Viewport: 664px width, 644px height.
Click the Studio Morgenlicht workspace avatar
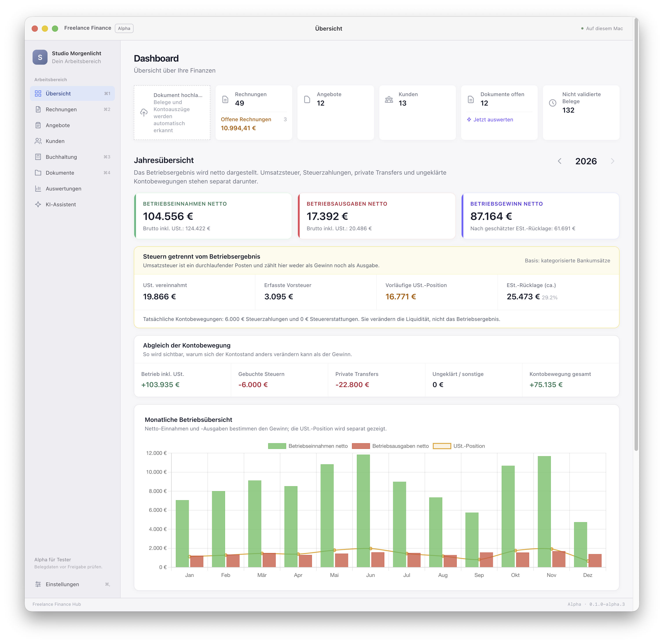click(x=40, y=57)
